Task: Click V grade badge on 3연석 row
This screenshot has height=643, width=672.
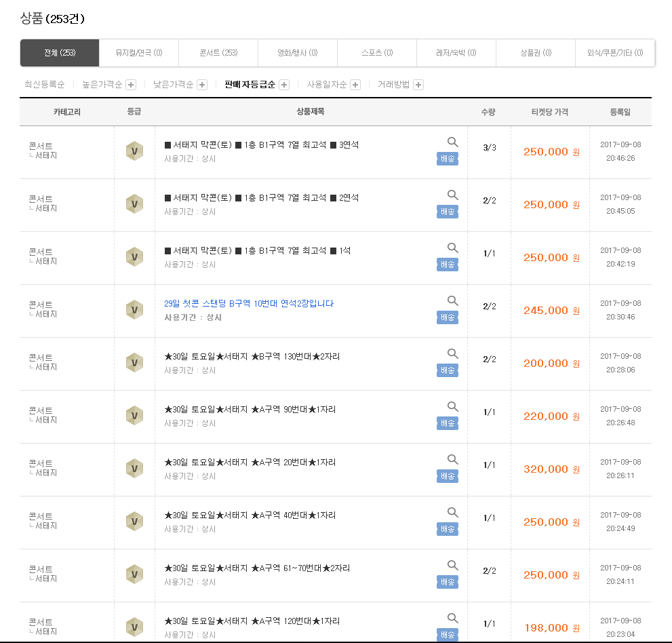Action: [134, 151]
